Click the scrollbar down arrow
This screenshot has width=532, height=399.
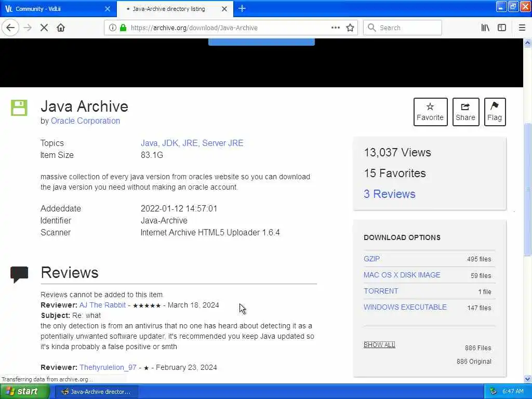[527, 379]
